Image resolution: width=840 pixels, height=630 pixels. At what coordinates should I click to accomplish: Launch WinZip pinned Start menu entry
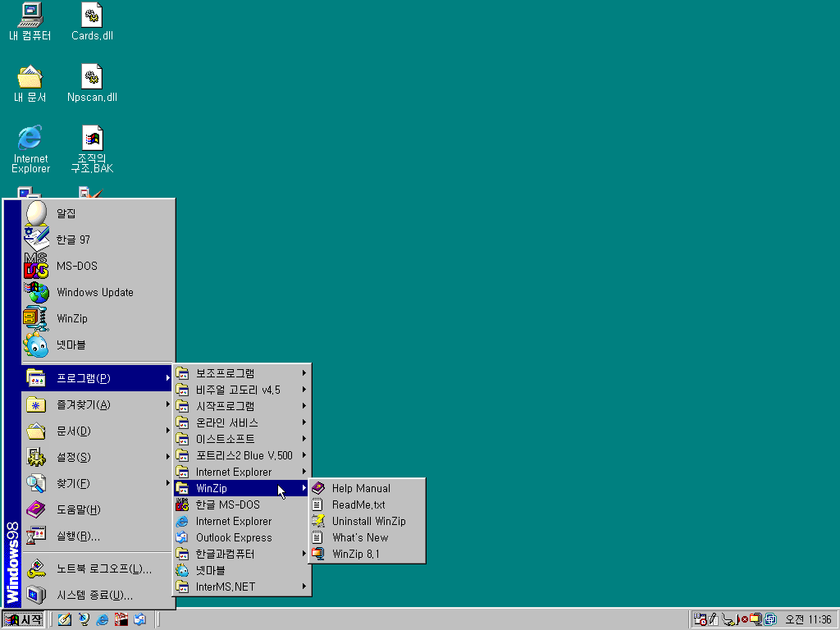click(98, 318)
